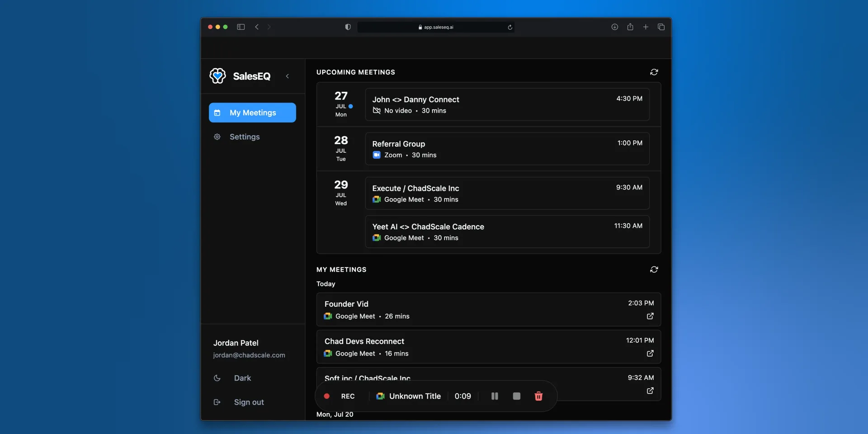Click the MY MEETINGS heading

point(341,269)
